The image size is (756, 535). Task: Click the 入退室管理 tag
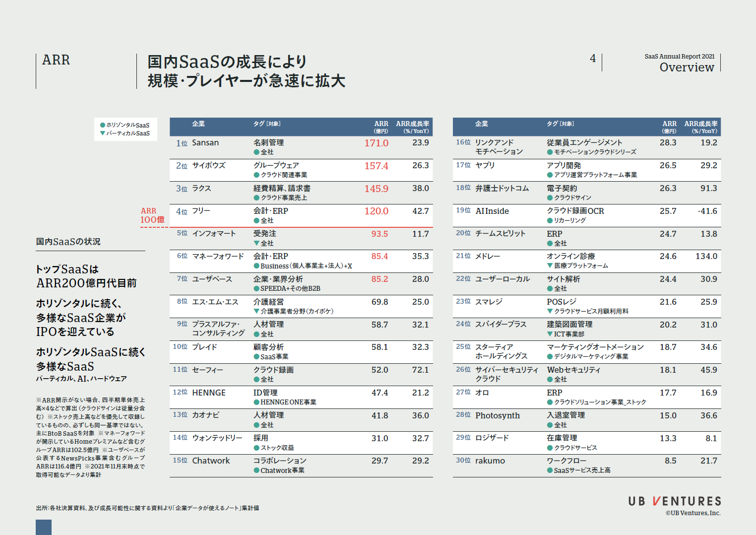point(566,415)
